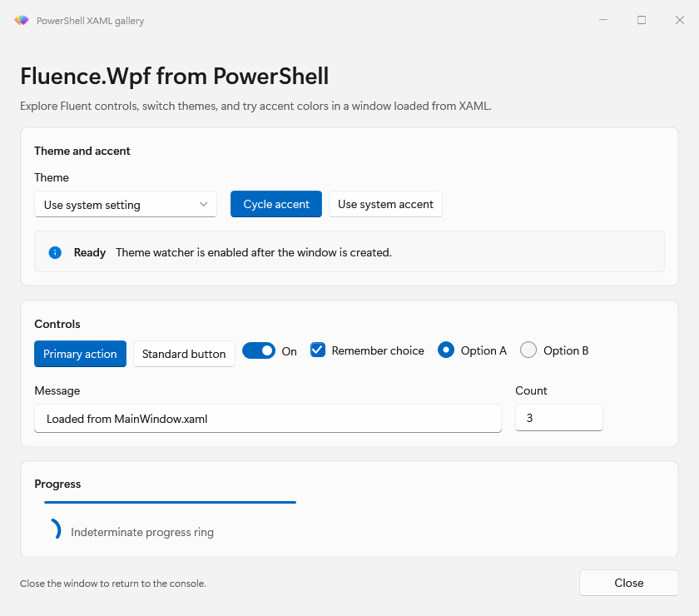Click the 'Indeterminate progress ring' label
Image resolution: width=699 pixels, height=616 pixels.
142,532
